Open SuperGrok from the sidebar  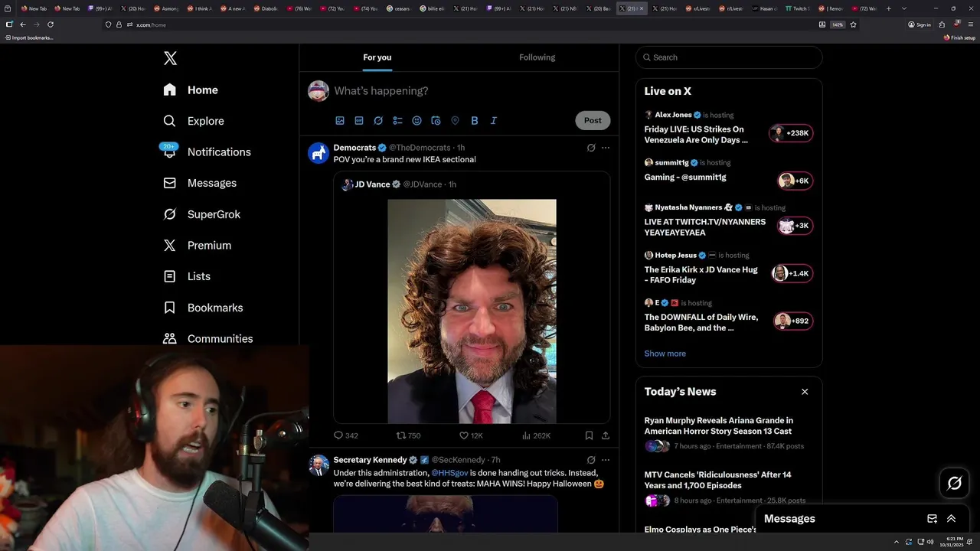202,214
